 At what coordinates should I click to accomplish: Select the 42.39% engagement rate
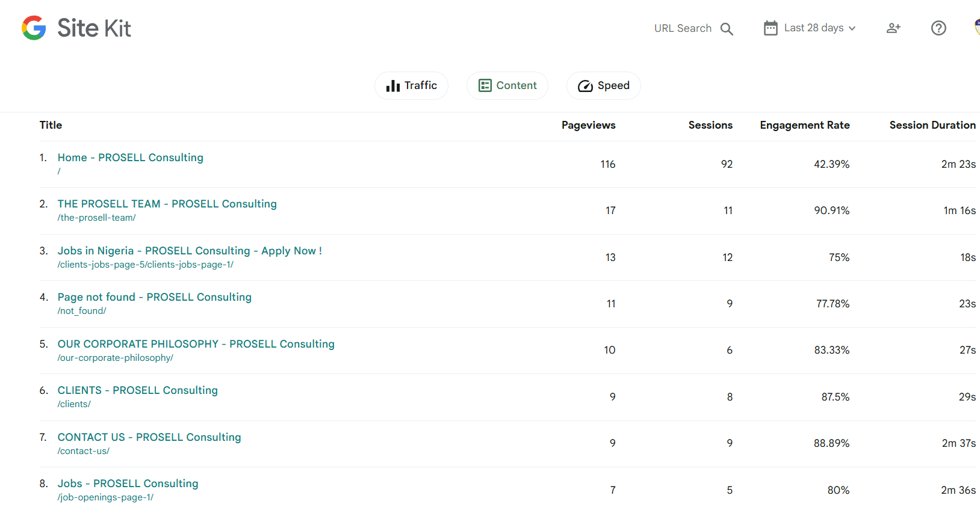tap(832, 164)
